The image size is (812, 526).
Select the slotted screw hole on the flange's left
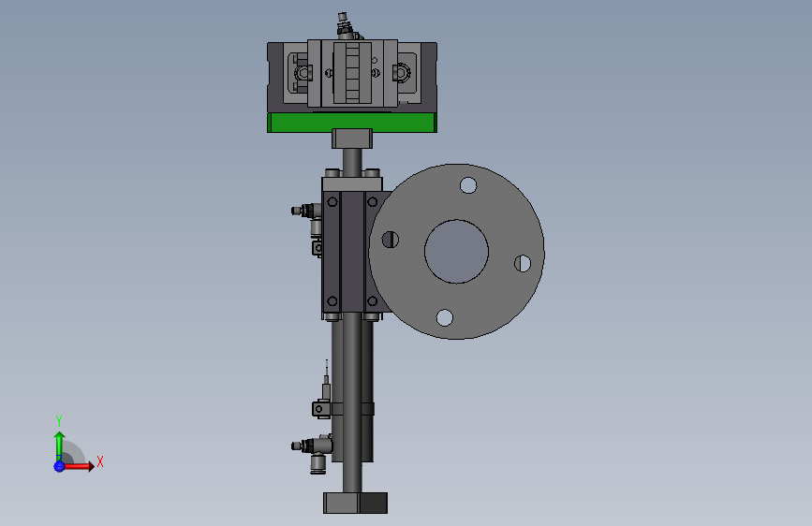coord(390,240)
